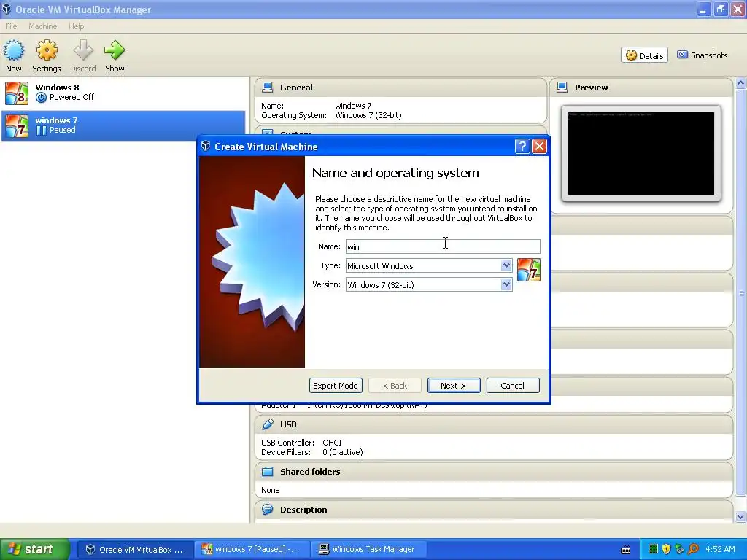Click the windows 7 preview thumbnail
The width and height of the screenshot is (747, 560).
640,153
